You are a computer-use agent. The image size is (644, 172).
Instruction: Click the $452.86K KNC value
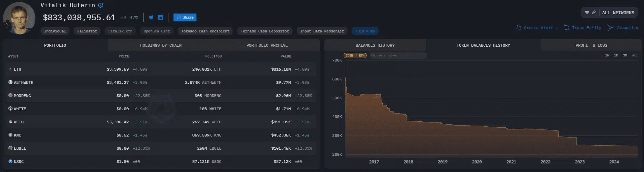pos(281,135)
